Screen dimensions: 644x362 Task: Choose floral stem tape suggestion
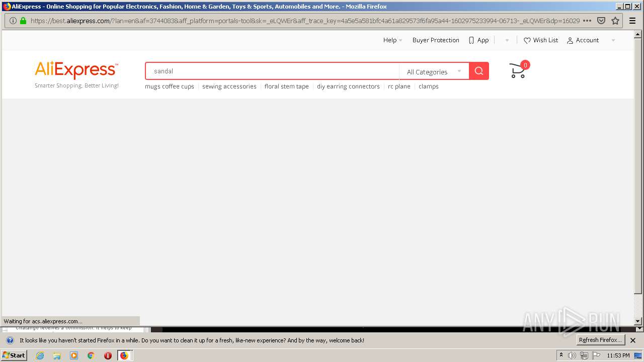[x=287, y=86]
